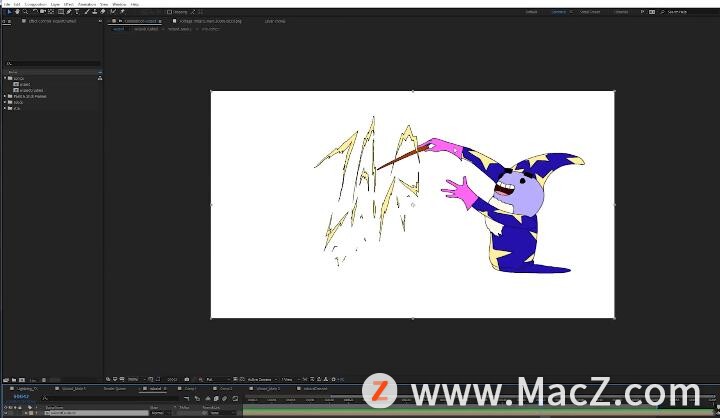Create a new folder in Project panel

(x=14, y=380)
